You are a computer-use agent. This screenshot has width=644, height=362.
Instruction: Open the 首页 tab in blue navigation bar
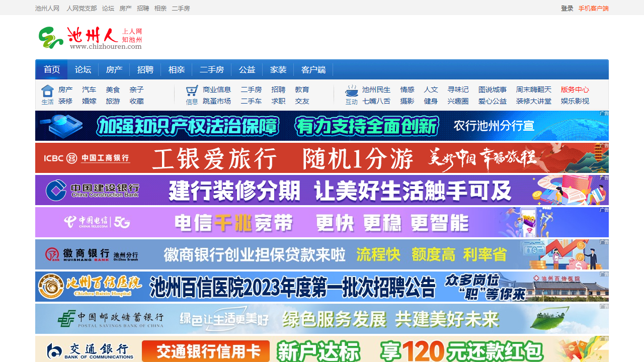(x=51, y=70)
